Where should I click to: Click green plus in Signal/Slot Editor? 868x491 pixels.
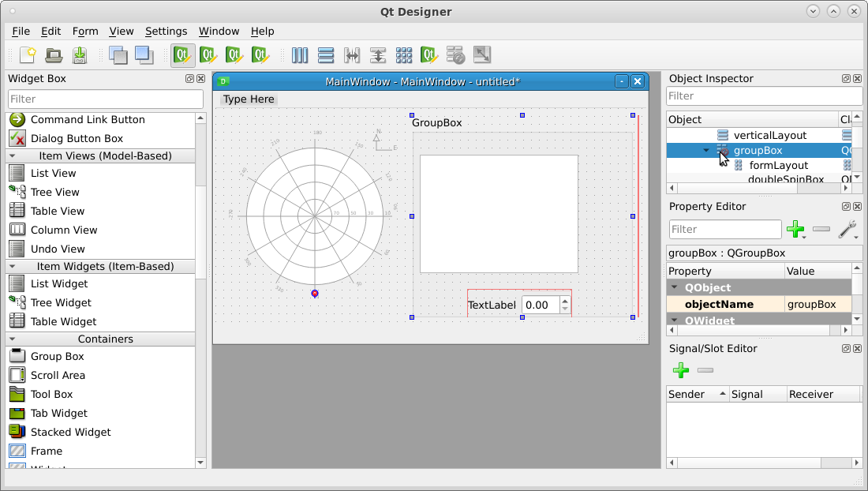pyautogui.click(x=680, y=370)
